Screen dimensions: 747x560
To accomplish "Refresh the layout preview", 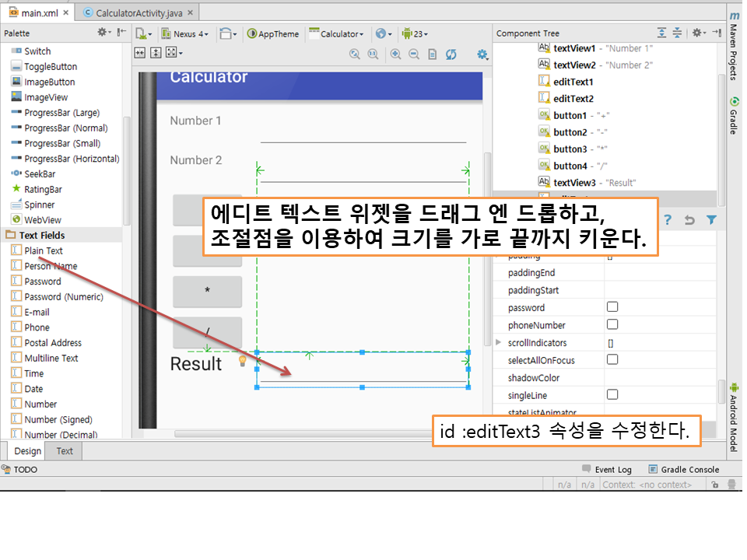I will [x=451, y=54].
